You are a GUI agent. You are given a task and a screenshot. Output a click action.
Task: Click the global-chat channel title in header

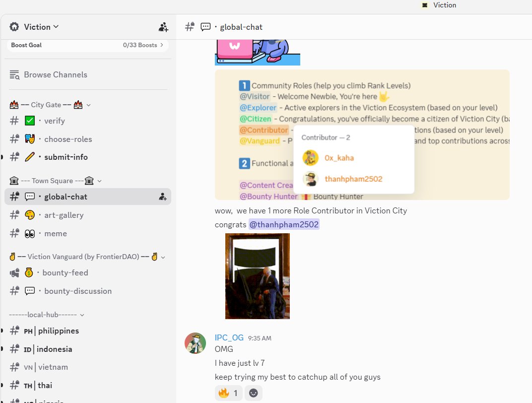coord(241,27)
